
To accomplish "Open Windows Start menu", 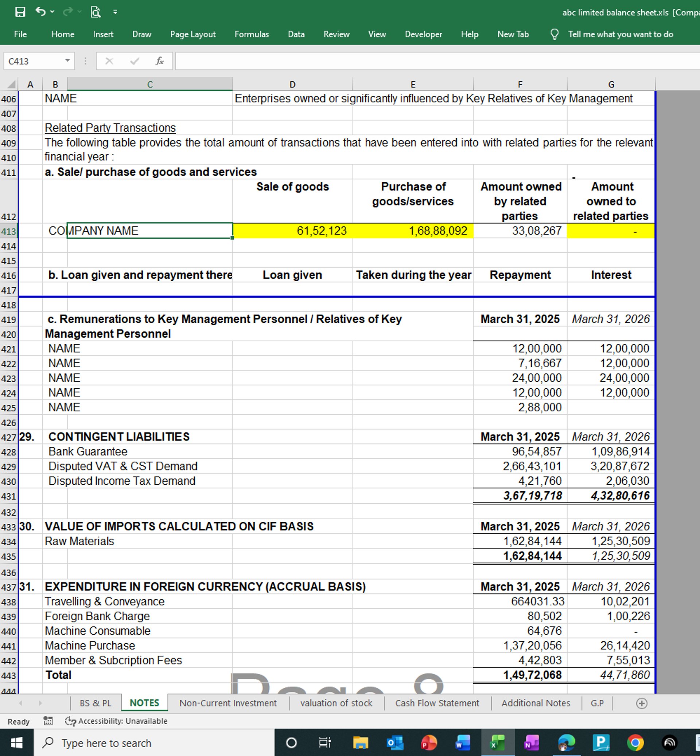I will pyautogui.click(x=16, y=743).
